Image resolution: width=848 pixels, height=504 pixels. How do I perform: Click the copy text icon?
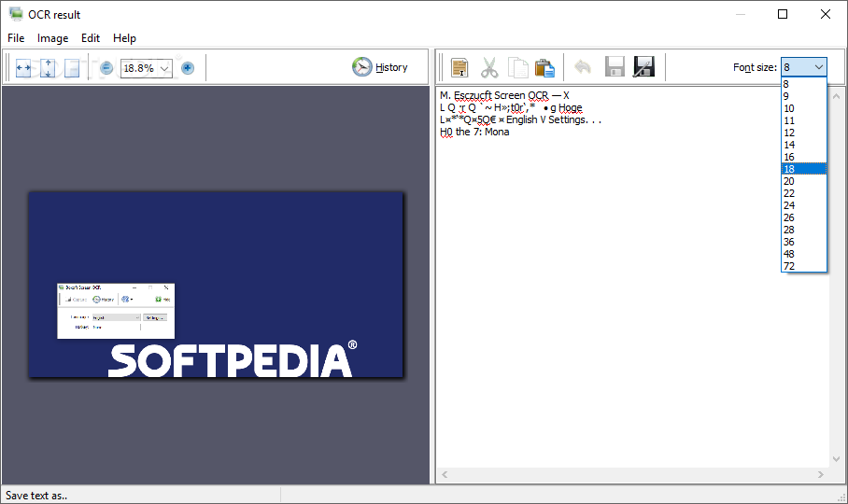point(518,68)
